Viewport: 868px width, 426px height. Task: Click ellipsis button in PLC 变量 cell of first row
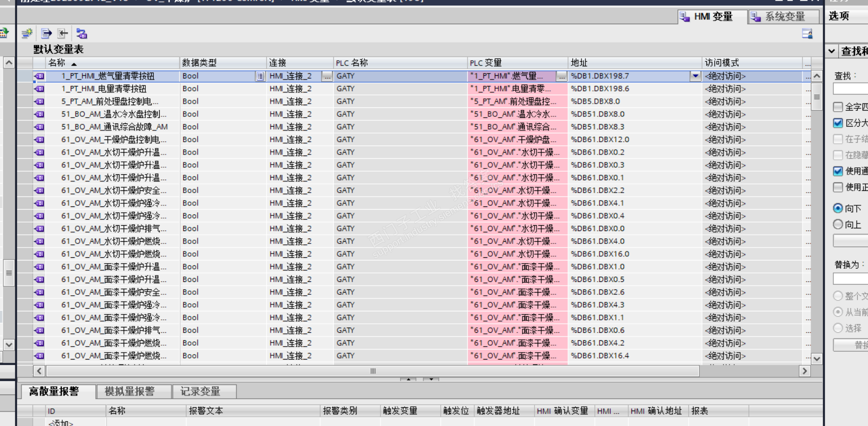point(561,76)
